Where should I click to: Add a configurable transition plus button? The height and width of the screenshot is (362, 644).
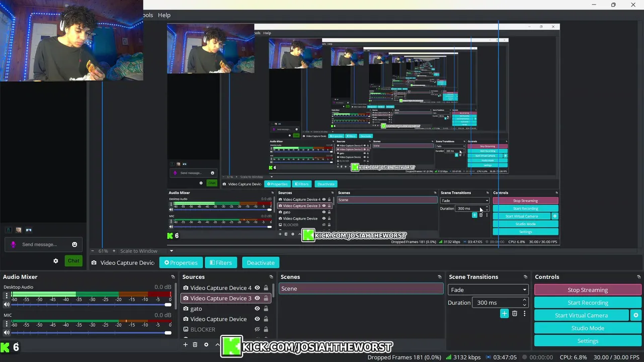pos(504,314)
